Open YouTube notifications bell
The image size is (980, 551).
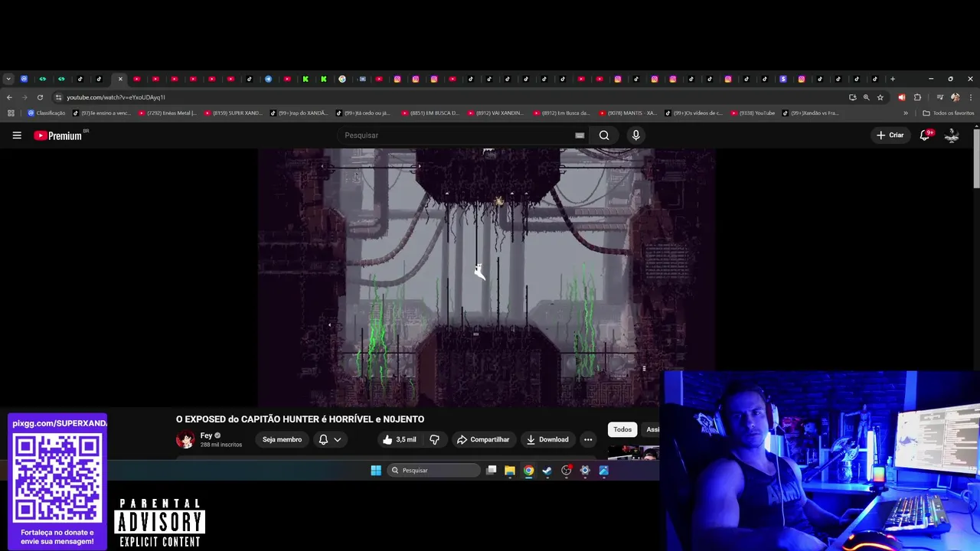coord(925,135)
